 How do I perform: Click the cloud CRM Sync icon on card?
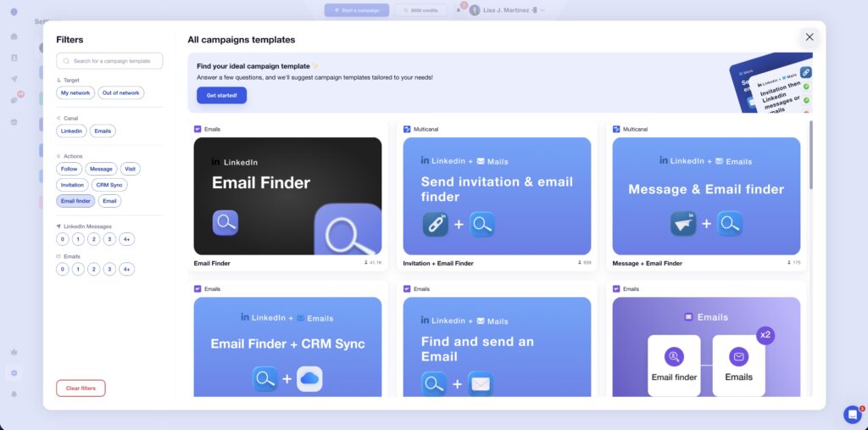(309, 378)
